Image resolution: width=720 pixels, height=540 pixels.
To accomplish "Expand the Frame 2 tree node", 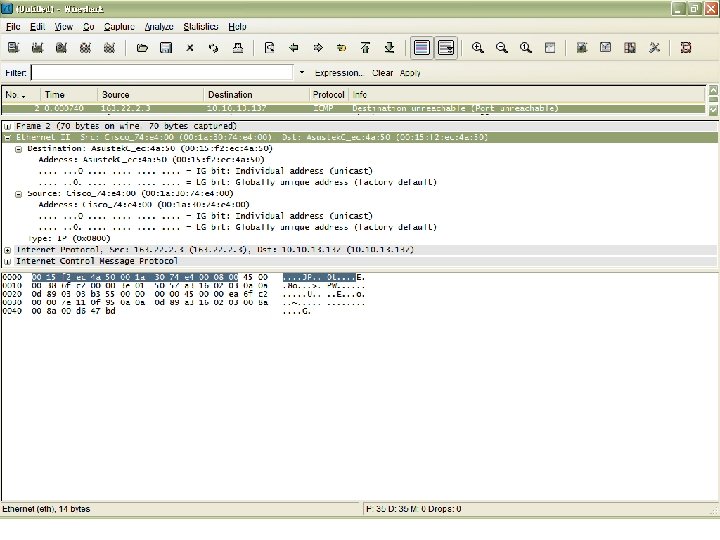I will pos(7,126).
